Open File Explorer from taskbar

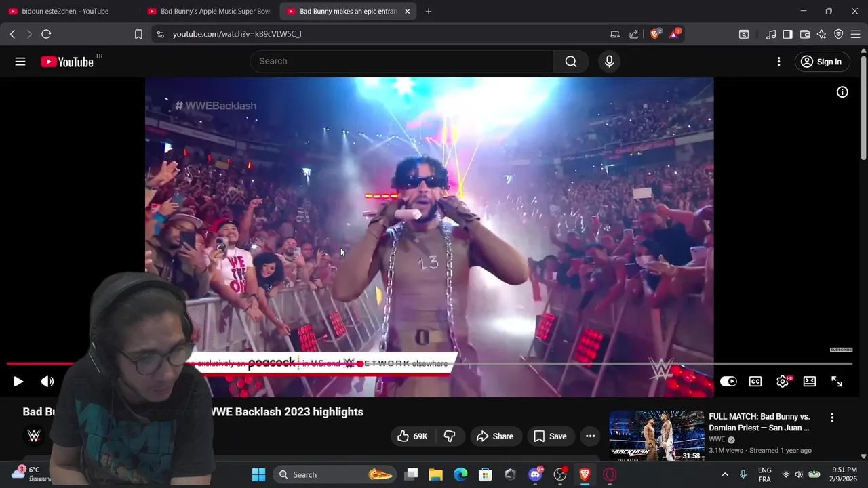click(x=436, y=474)
